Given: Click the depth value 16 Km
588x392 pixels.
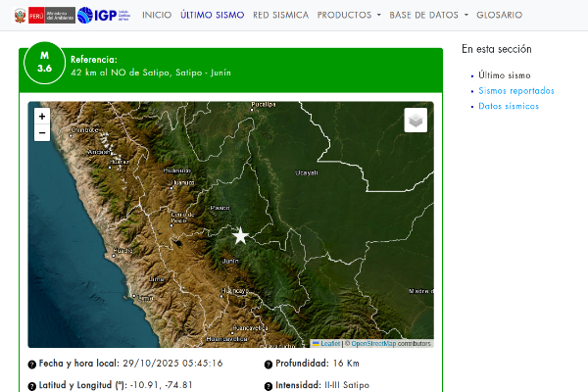Looking at the screenshot, I should 346,364.
